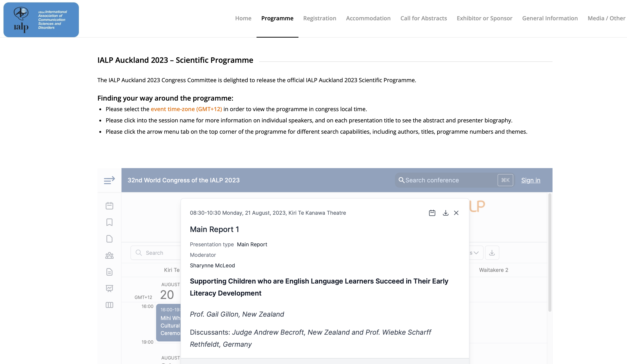Click the Kiri Te room column header
627x364 pixels.
(x=172, y=270)
